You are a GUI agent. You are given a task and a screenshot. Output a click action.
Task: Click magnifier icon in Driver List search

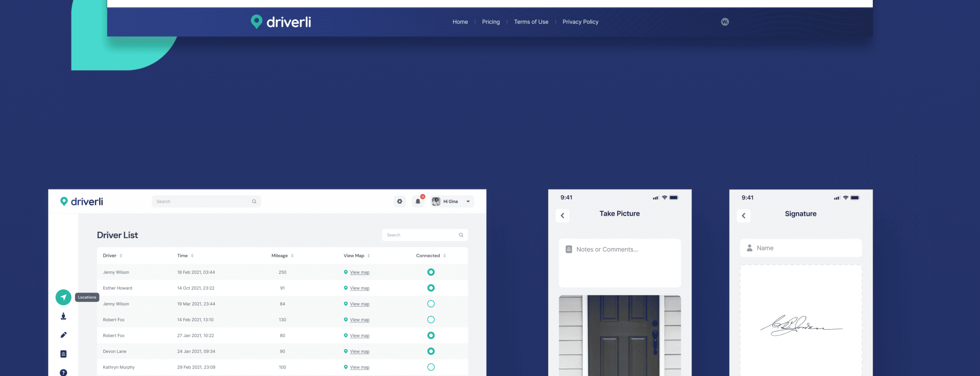click(461, 235)
